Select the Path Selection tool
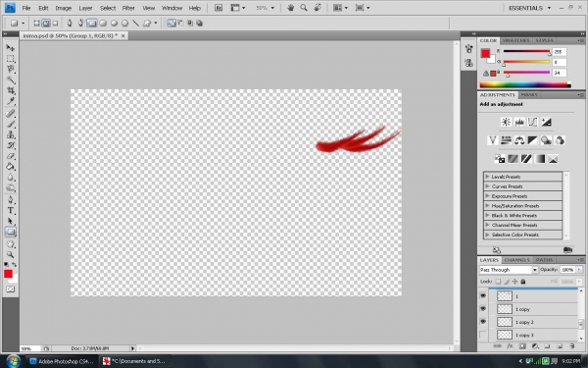 [10, 221]
